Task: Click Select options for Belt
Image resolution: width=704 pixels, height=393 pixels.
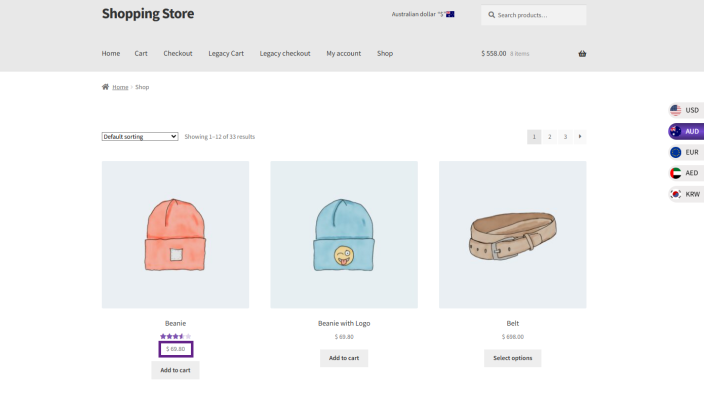Action: pos(512,358)
